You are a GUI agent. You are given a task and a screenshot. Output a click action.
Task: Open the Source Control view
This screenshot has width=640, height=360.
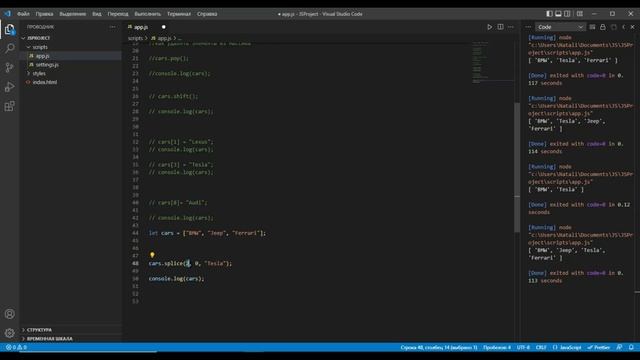pos(9,67)
